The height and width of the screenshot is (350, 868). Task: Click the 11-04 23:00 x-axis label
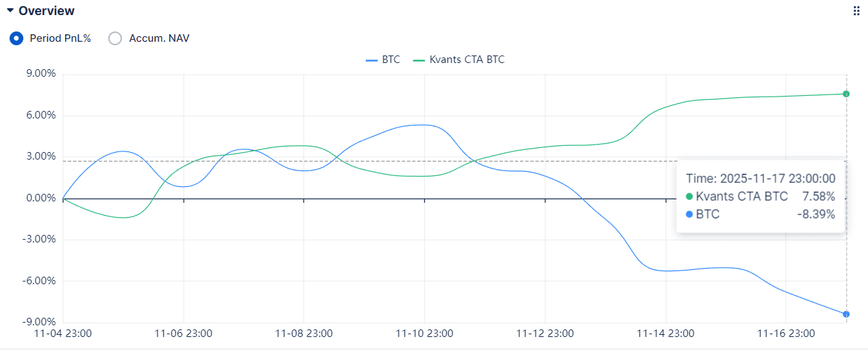(63, 334)
